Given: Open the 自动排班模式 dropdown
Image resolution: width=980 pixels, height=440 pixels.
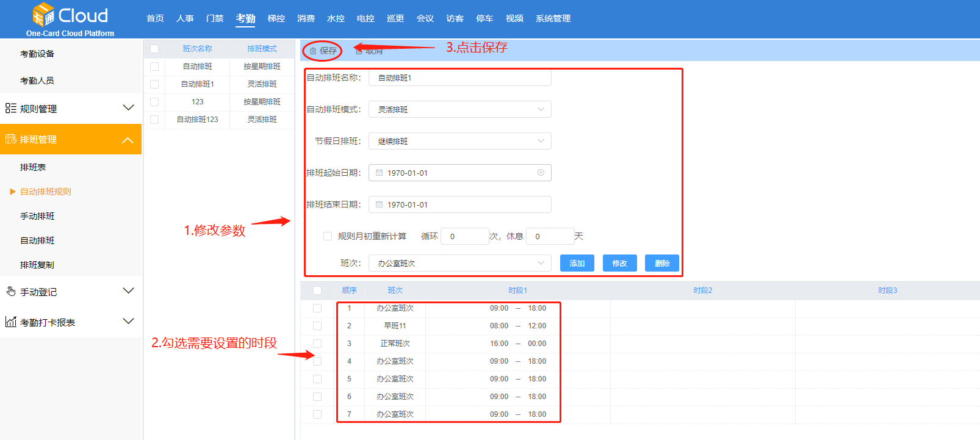Looking at the screenshot, I should (x=459, y=109).
